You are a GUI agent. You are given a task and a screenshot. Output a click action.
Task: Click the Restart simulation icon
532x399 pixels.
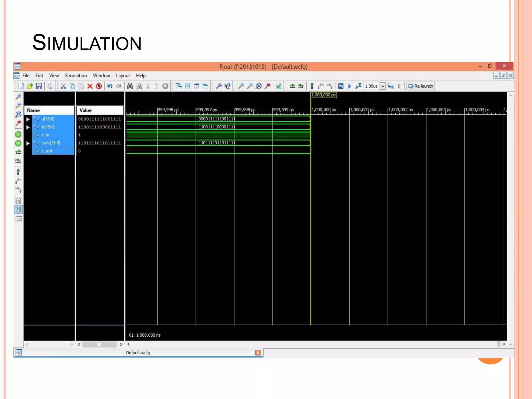(x=341, y=86)
